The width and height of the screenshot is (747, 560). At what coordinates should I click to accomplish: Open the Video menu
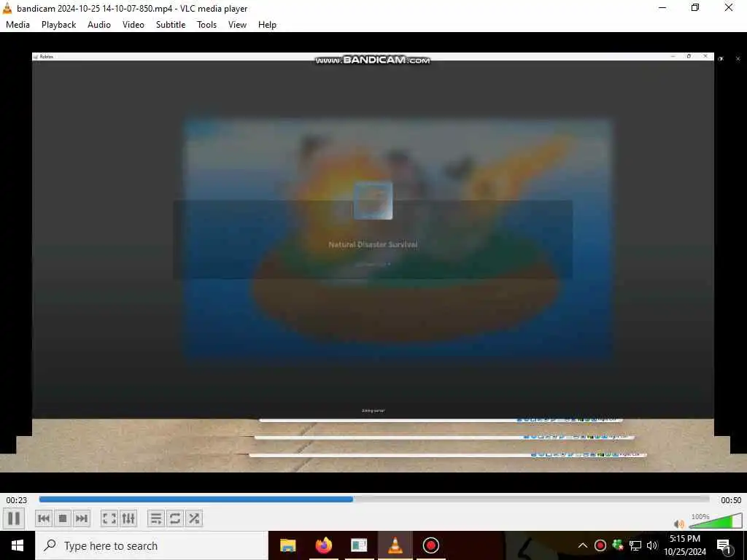133,25
